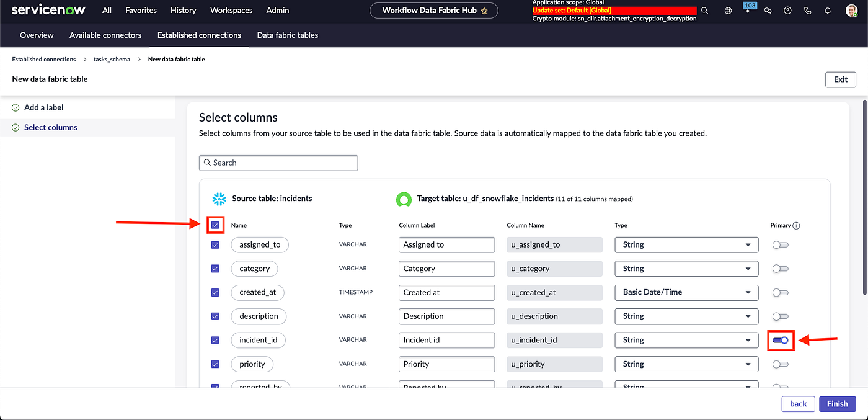
Task: Click the Workflow Data Fabric Hub title pill
Action: point(433,11)
